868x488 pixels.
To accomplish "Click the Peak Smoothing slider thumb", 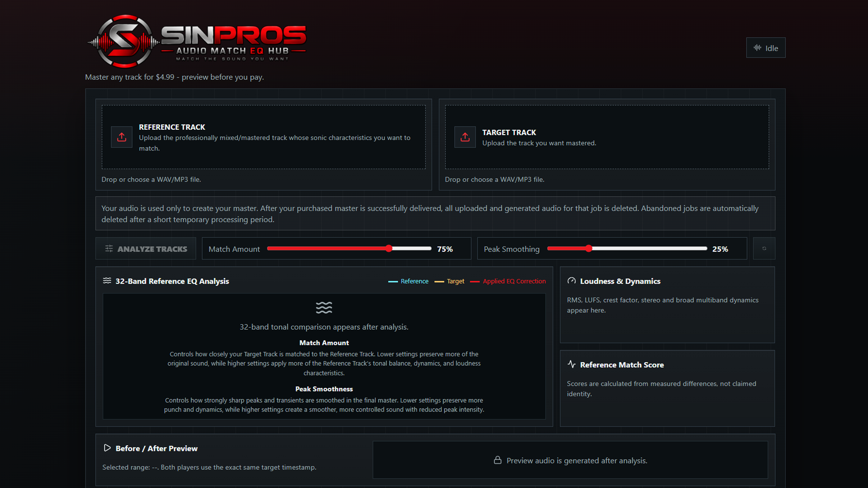I will click(x=588, y=249).
